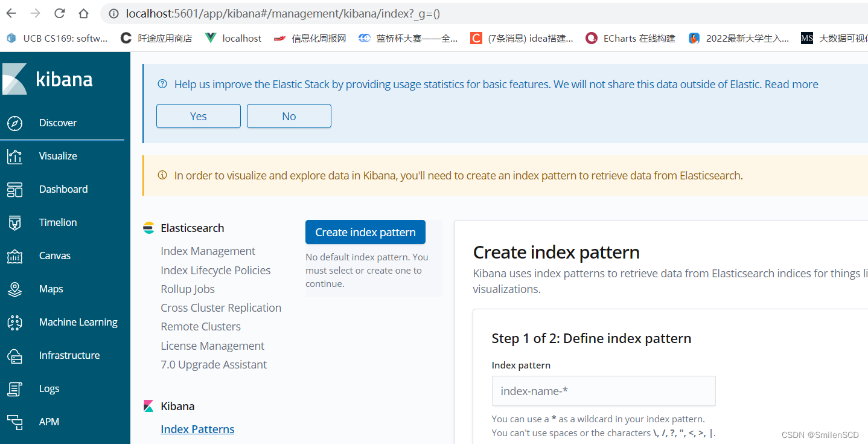Open 7.0 Upgrade Assistant
This screenshot has width=868, height=444.
tap(214, 364)
